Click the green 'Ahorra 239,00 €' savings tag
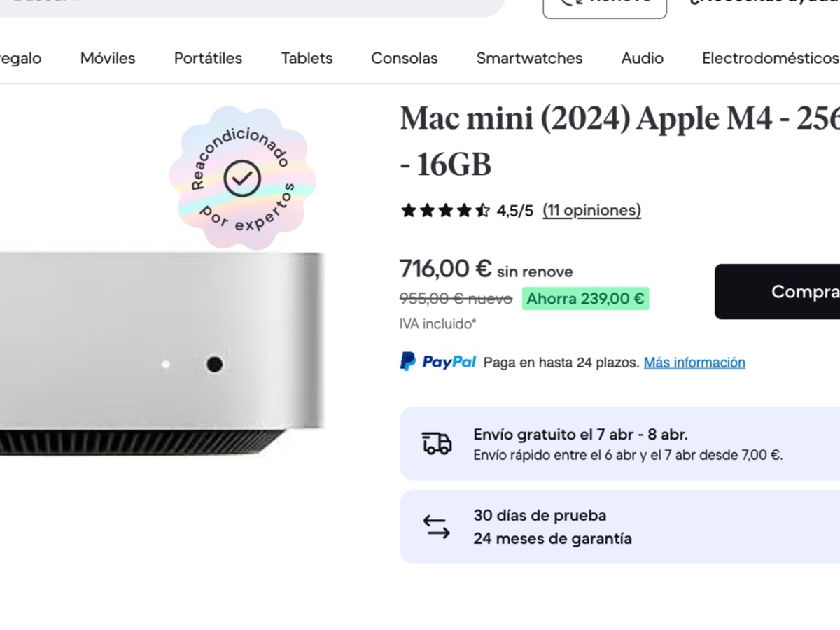840x630 pixels. 585,299
